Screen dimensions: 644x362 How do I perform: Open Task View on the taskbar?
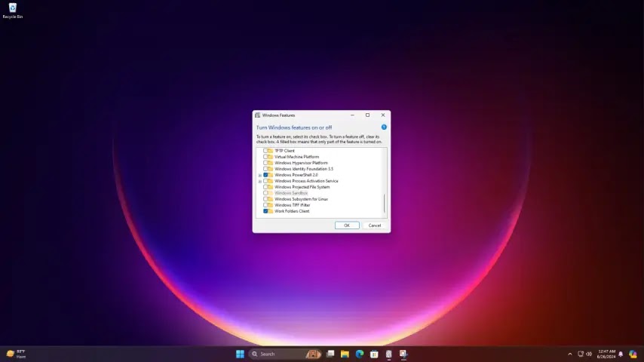pos(330,354)
